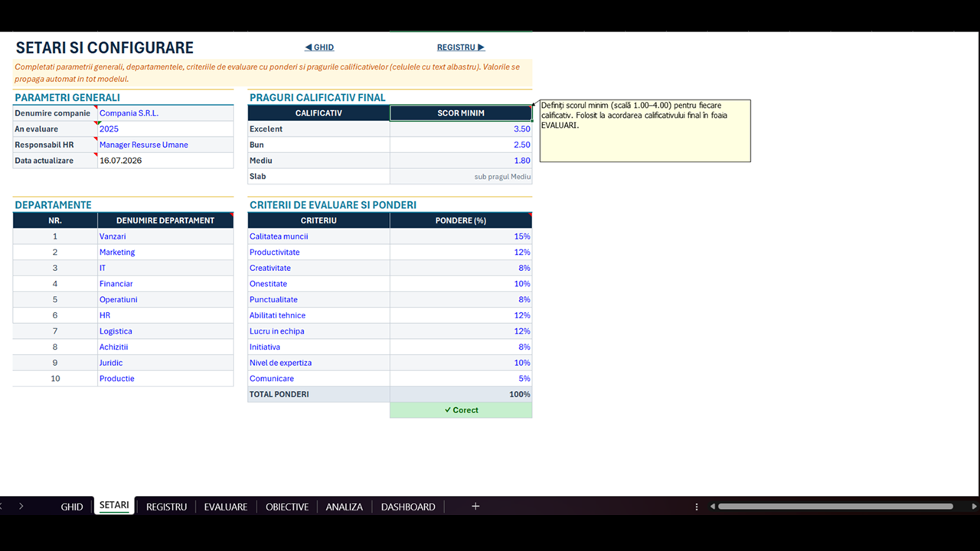Click the 'Abilitati tehnice' criterion cell
Screen dimensions: 980x551
pyautogui.click(x=318, y=315)
